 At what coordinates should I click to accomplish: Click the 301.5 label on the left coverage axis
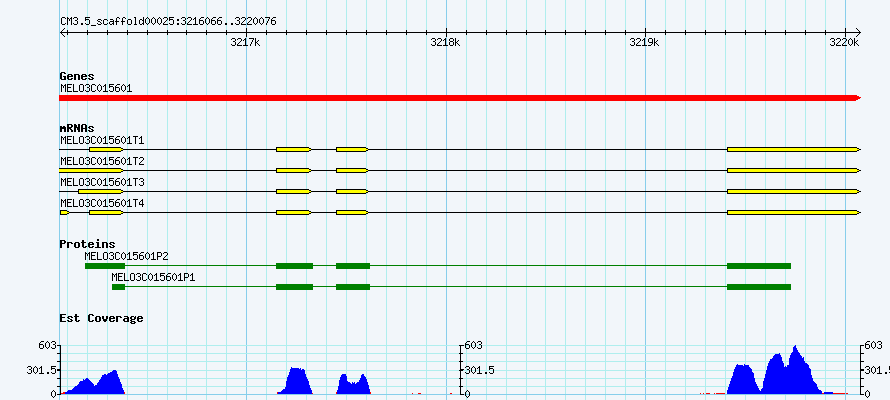[x=42, y=370]
